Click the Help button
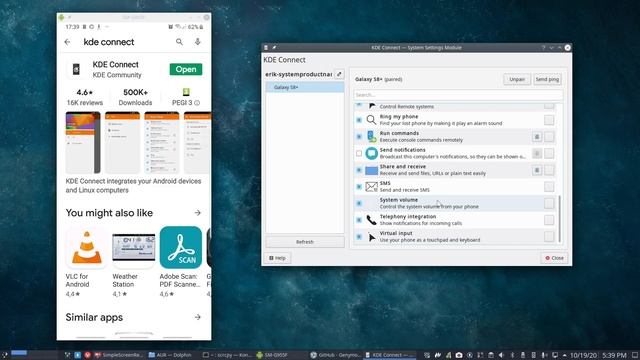Viewport: 640px width, 360px height. tap(277, 258)
